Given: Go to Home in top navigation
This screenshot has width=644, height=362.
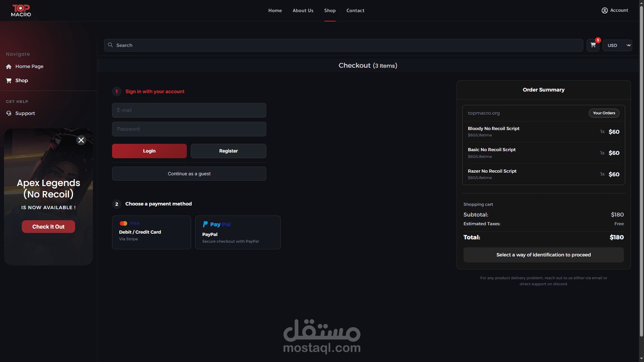Looking at the screenshot, I should pyautogui.click(x=275, y=10).
